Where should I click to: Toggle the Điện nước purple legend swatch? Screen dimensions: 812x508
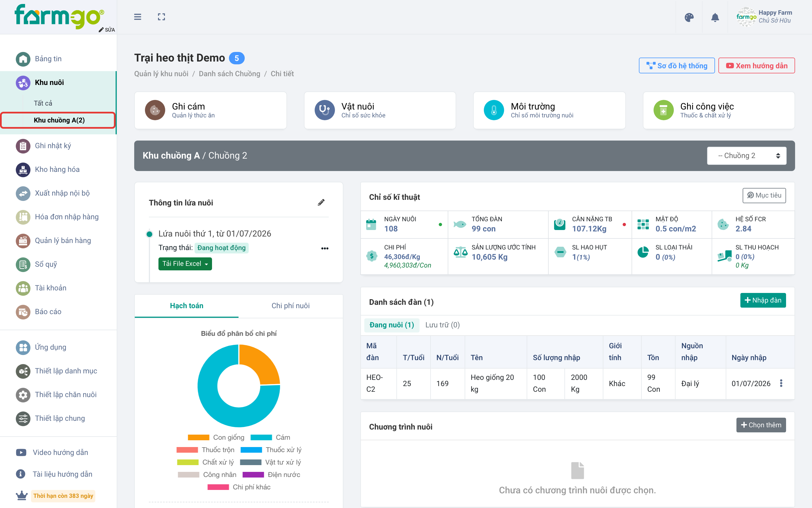(253, 474)
